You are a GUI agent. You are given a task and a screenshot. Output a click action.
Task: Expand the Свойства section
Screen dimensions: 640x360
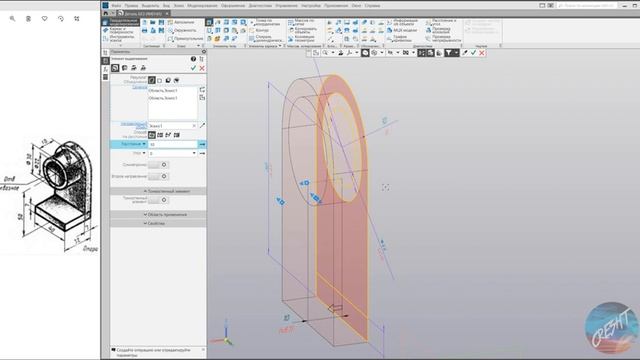pyautogui.click(x=158, y=223)
